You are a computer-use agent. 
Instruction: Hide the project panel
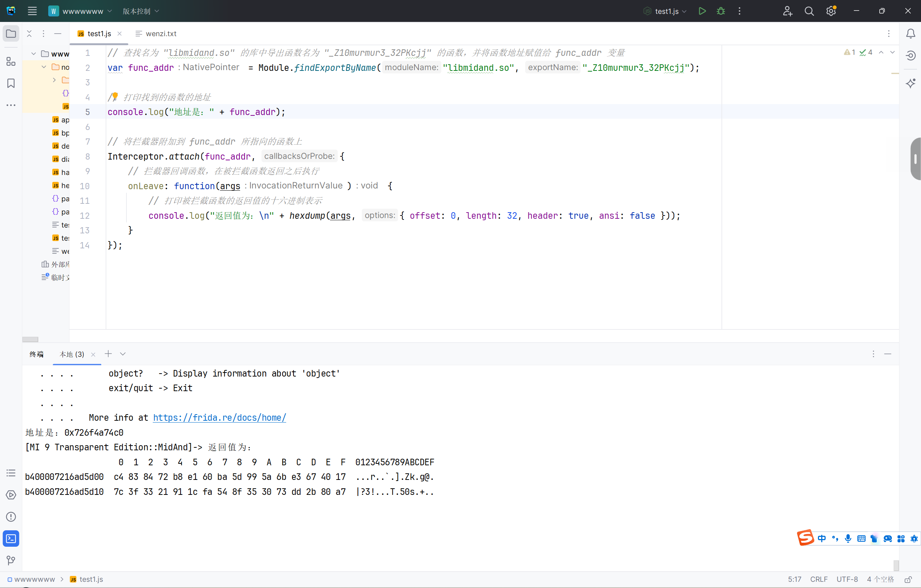58,34
